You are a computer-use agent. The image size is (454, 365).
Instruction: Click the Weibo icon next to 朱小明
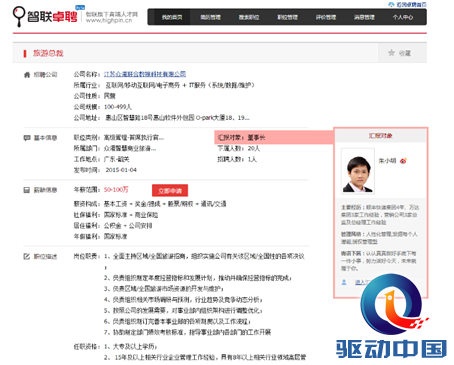click(x=403, y=161)
